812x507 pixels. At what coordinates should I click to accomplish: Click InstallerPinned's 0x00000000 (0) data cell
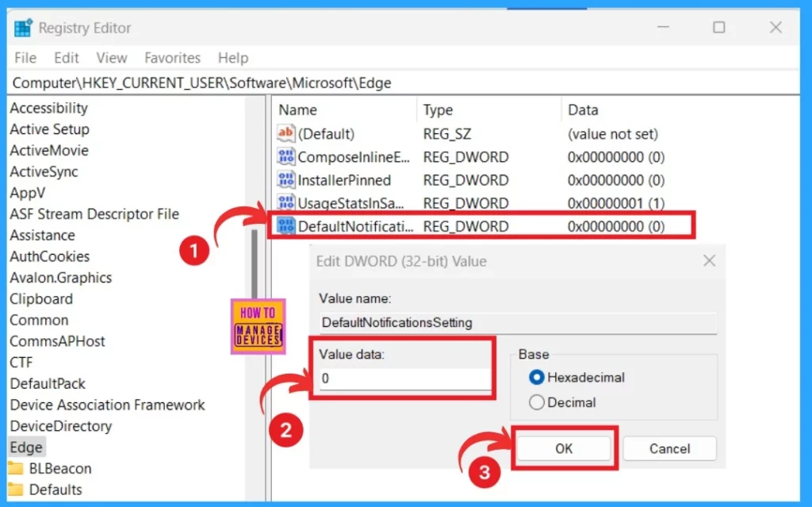(x=615, y=180)
